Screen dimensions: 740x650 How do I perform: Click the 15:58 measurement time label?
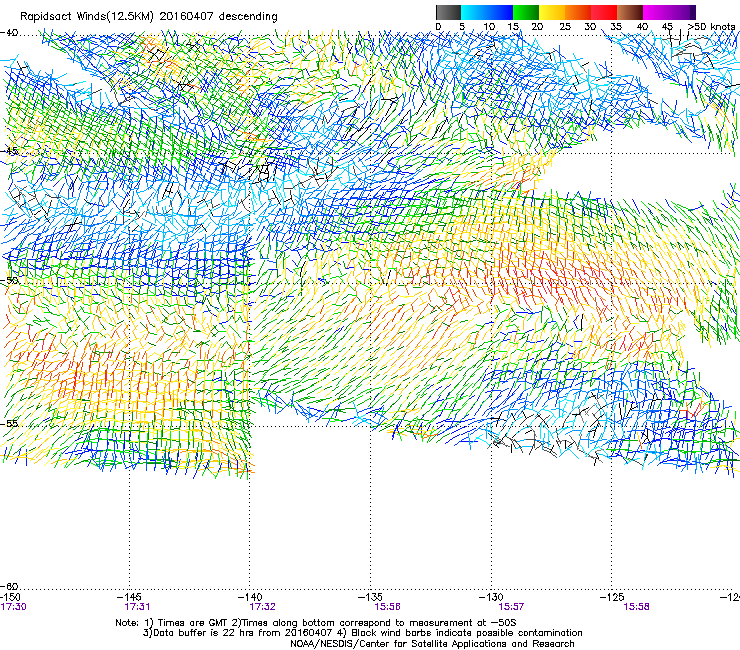pos(636,607)
